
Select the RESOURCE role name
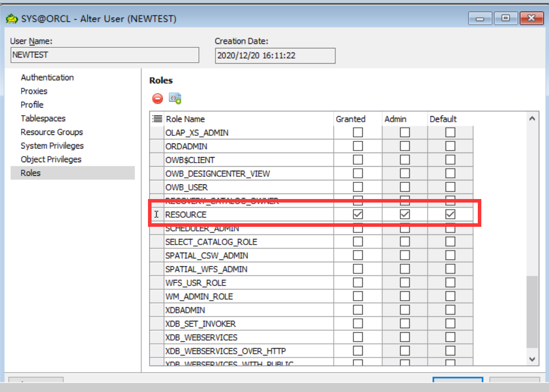186,215
